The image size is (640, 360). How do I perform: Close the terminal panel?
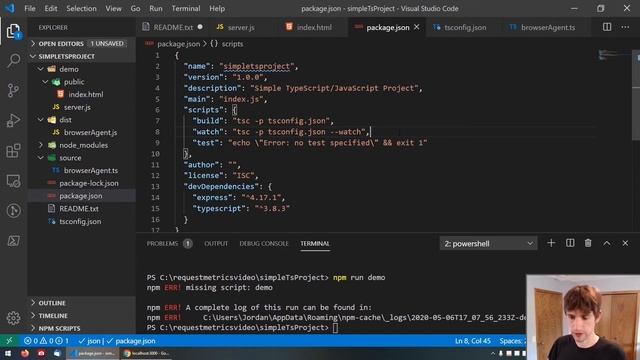point(625,243)
